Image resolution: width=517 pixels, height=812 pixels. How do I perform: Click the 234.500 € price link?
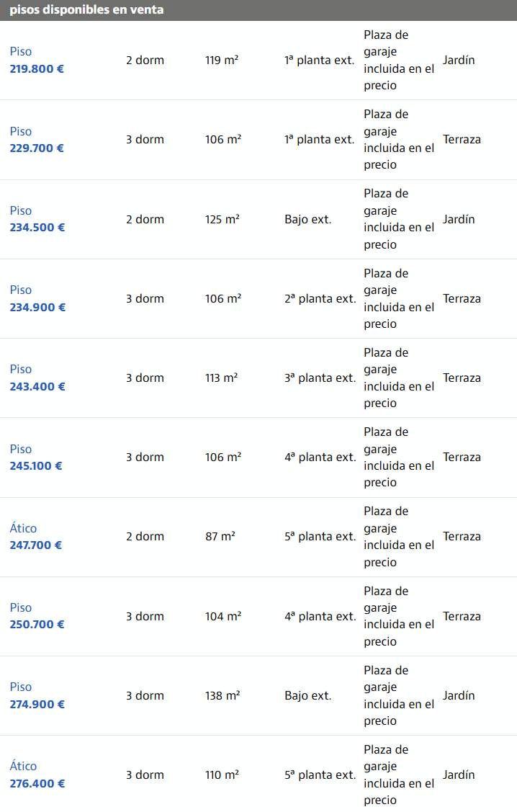[x=37, y=228]
